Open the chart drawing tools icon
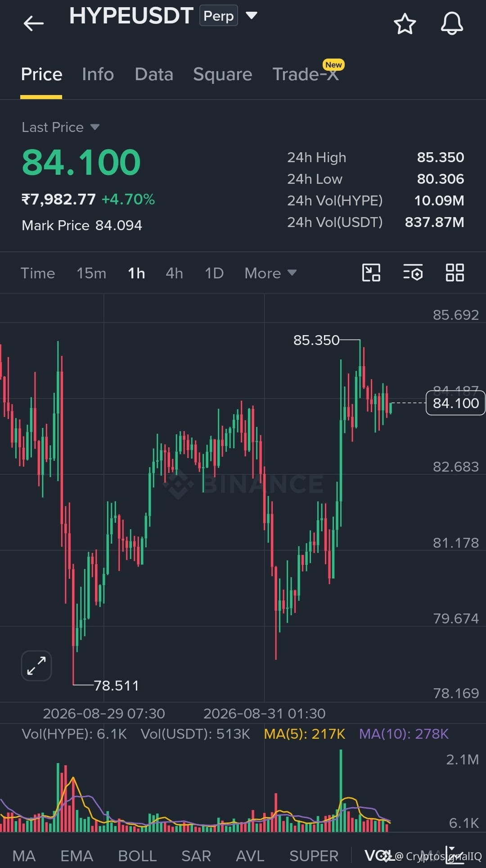 [371, 273]
